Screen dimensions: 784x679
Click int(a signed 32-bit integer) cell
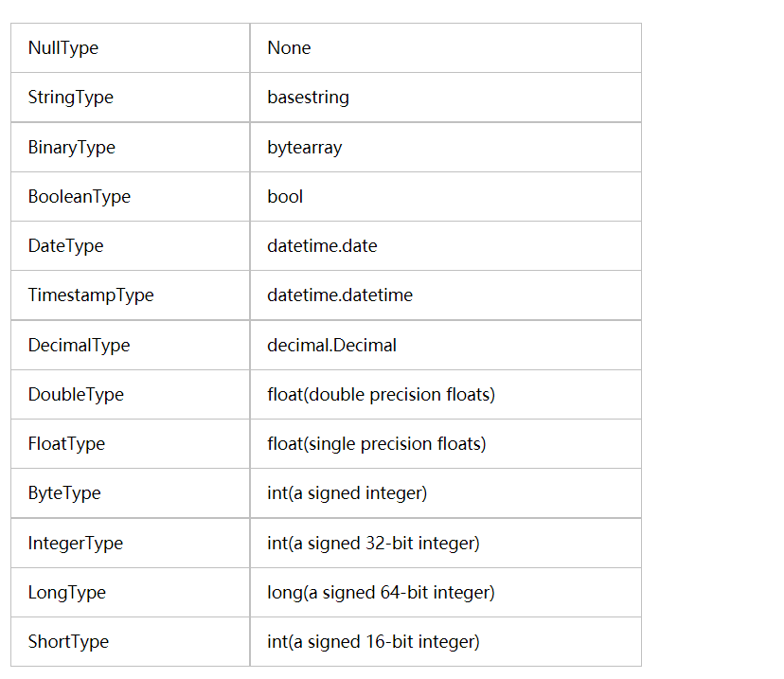(x=446, y=544)
